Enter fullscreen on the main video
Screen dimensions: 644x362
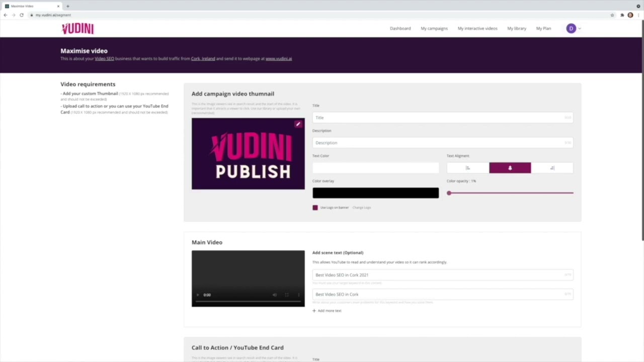287,295
